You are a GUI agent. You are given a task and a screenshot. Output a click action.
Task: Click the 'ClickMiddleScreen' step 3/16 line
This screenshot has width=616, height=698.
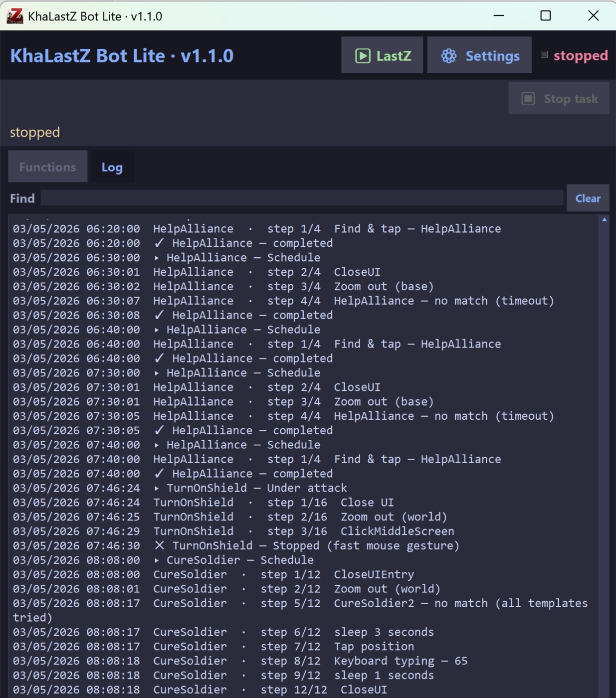(x=233, y=531)
